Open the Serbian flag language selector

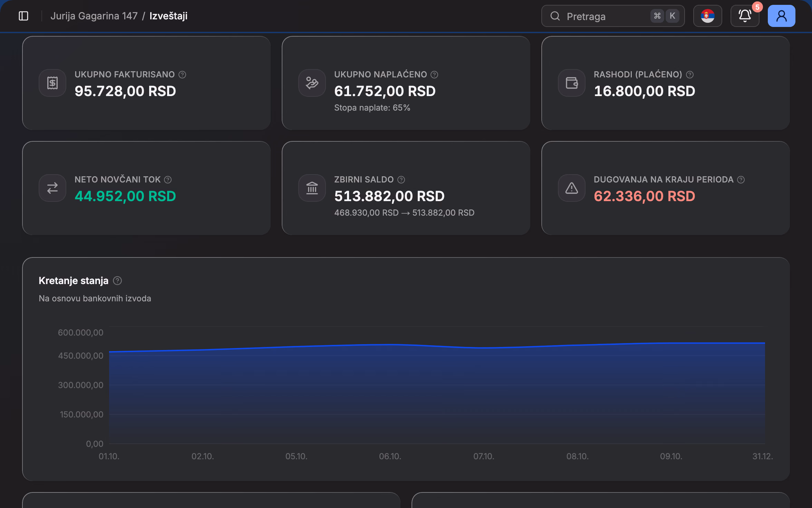pos(707,16)
